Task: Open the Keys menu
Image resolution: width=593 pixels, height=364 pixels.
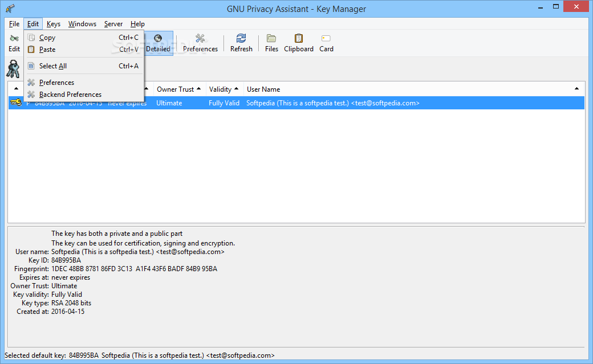Action: (x=54, y=24)
